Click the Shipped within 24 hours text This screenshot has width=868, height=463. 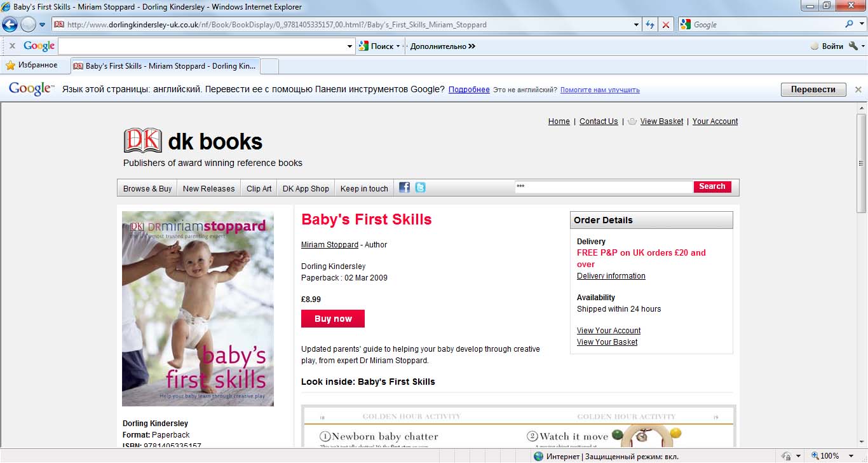pyautogui.click(x=619, y=309)
